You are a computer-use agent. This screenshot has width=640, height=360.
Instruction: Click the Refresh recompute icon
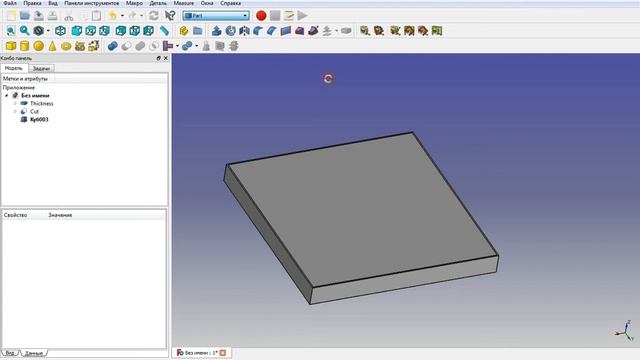(153, 16)
